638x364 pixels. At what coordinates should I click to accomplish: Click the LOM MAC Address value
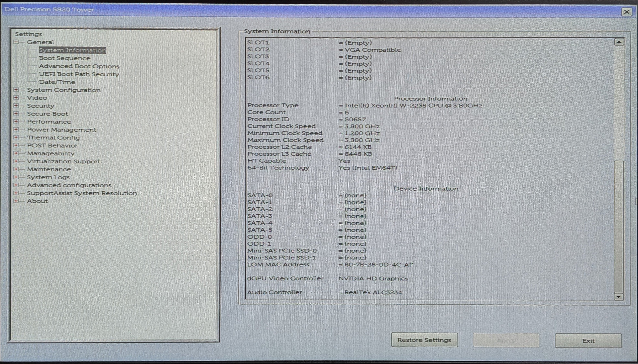pyautogui.click(x=378, y=264)
